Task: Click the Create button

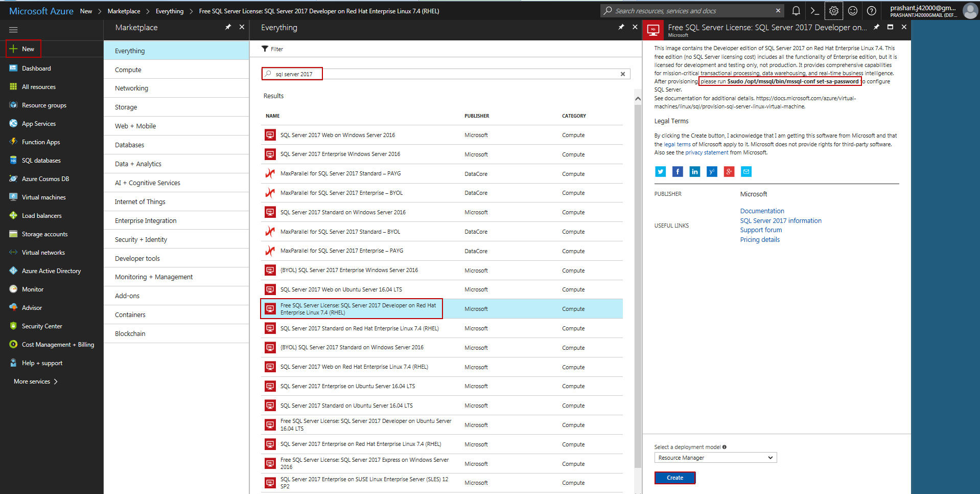Action: click(x=674, y=478)
